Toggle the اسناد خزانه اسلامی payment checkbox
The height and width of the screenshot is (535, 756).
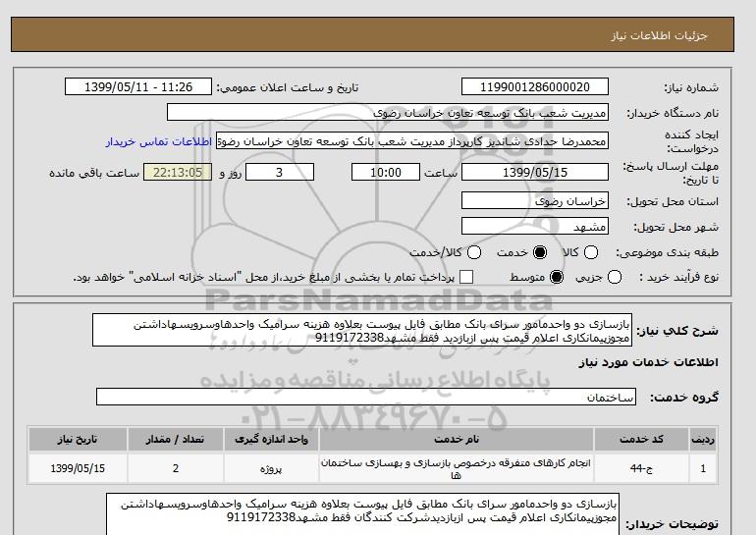coord(466,277)
